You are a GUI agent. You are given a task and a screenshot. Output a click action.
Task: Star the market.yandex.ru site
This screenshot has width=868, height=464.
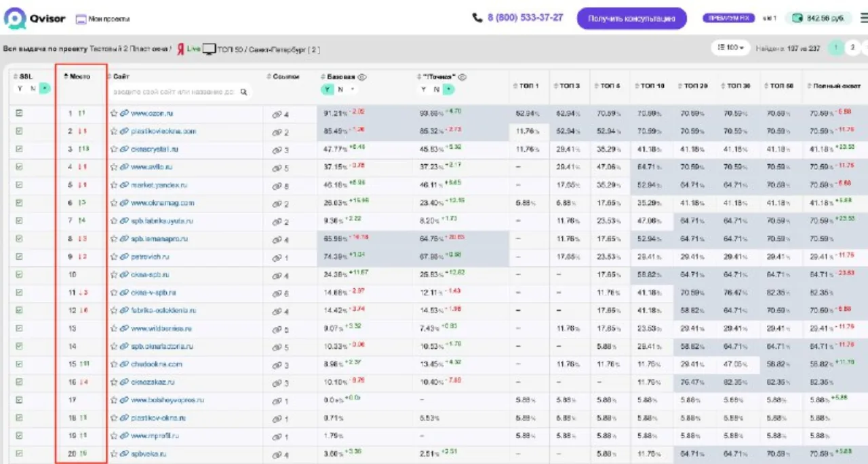tap(114, 185)
